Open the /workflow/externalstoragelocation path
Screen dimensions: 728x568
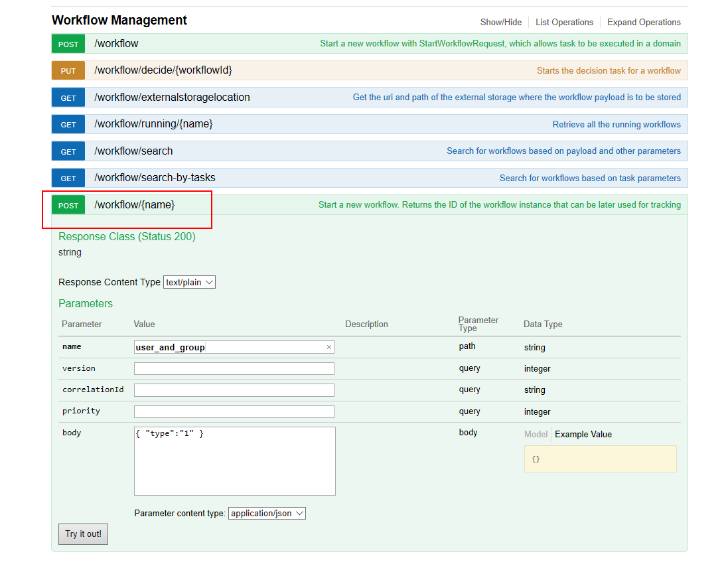(x=172, y=98)
